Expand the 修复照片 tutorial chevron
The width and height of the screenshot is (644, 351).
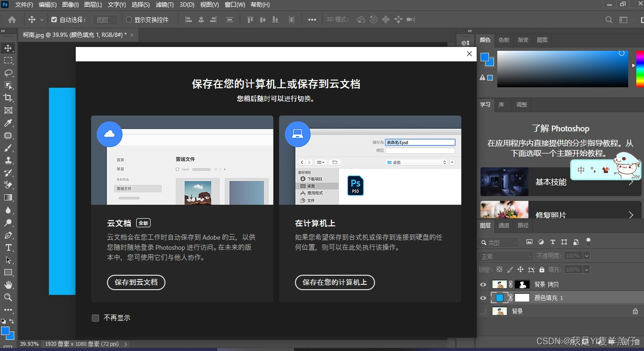click(x=631, y=215)
